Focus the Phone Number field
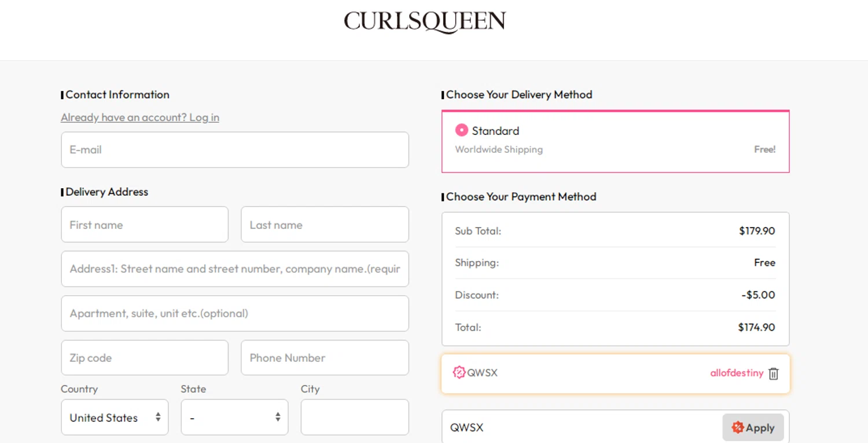This screenshot has height=443, width=868. [x=325, y=358]
